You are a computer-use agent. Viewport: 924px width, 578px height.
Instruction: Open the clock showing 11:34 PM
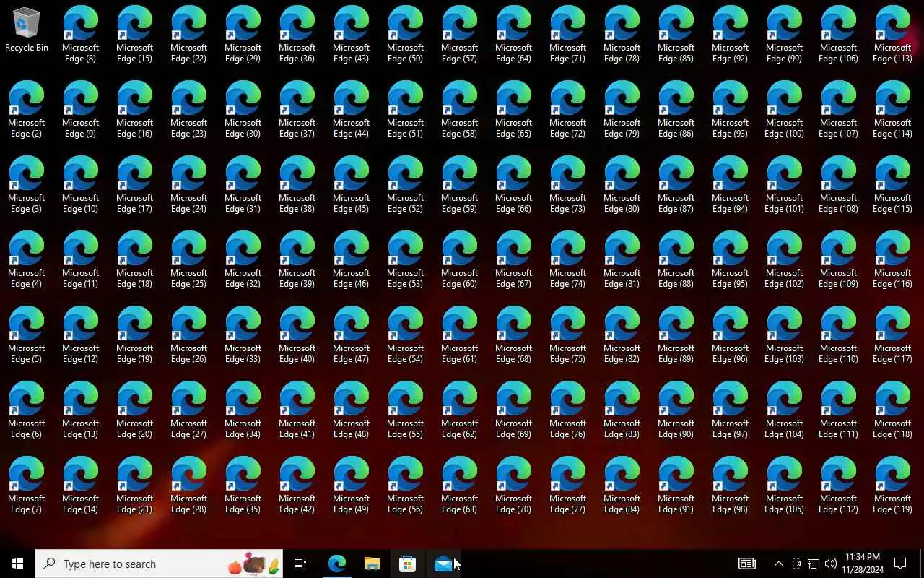tap(862, 564)
